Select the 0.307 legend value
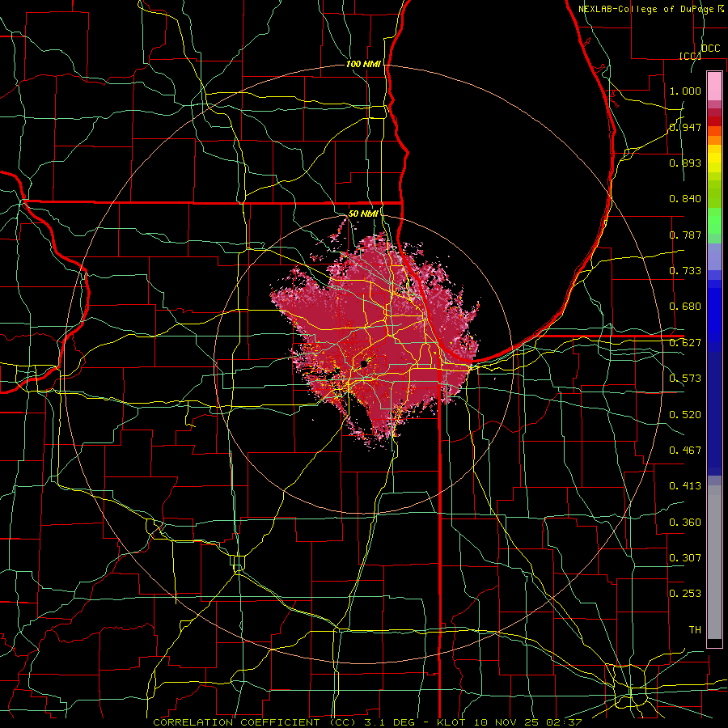This screenshot has width=728, height=728. 685,558
